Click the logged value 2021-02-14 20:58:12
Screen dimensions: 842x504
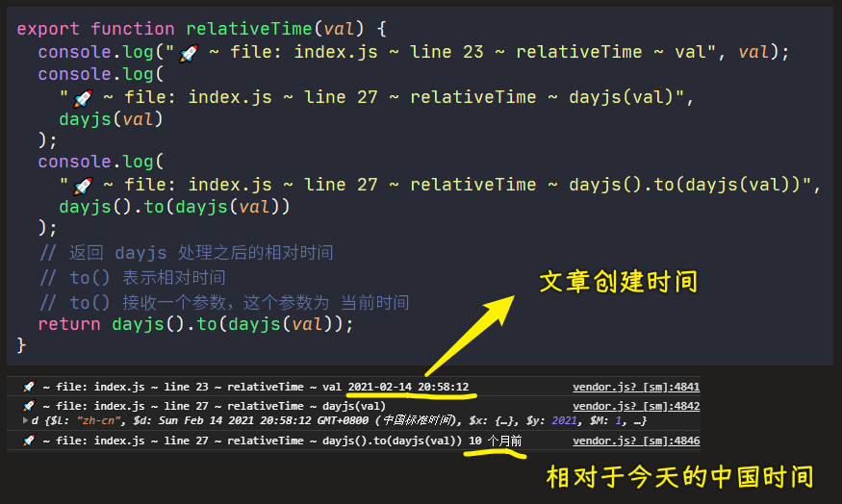408,387
